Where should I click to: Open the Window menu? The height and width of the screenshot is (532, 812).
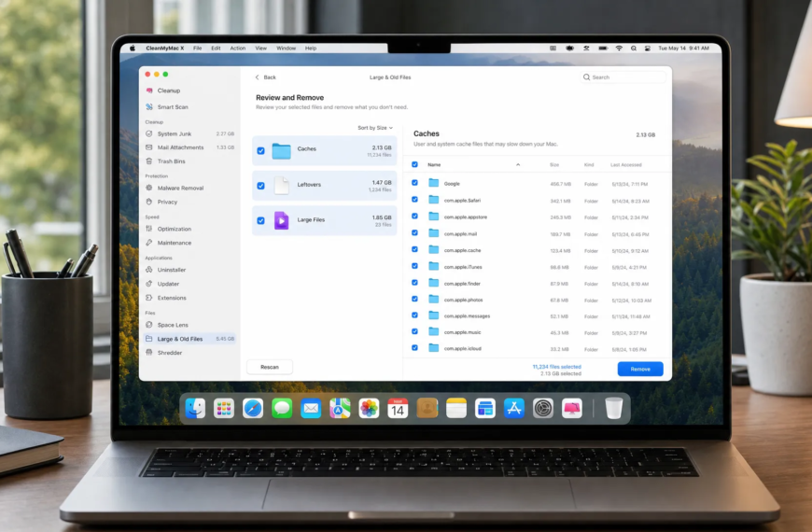286,49
